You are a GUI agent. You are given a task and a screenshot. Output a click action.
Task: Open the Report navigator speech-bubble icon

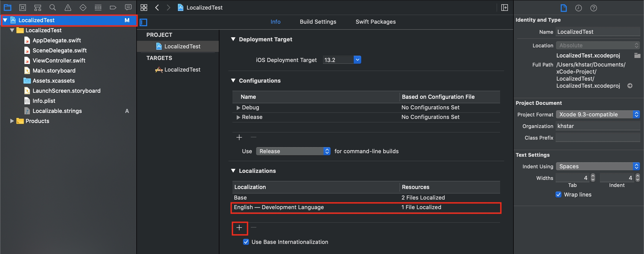(128, 8)
